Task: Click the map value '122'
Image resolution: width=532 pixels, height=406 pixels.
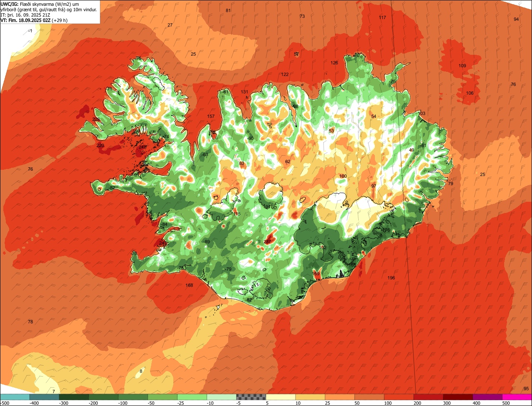Action: pyautogui.click(x=285, y=74)
